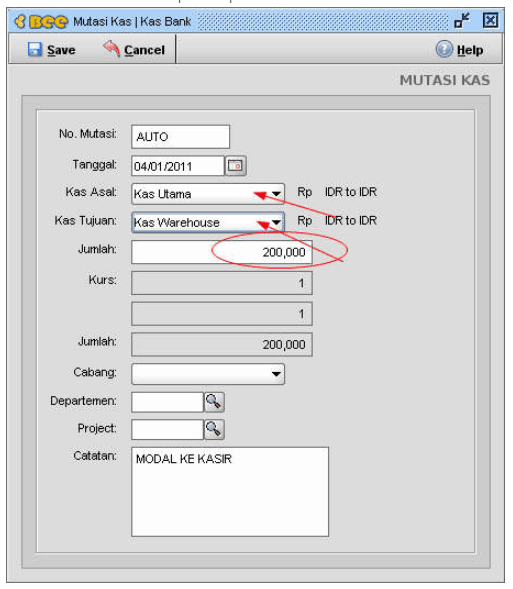Click the Save button label
The height and width of the screenshot is (589, 513).
(x=61, y=50)
